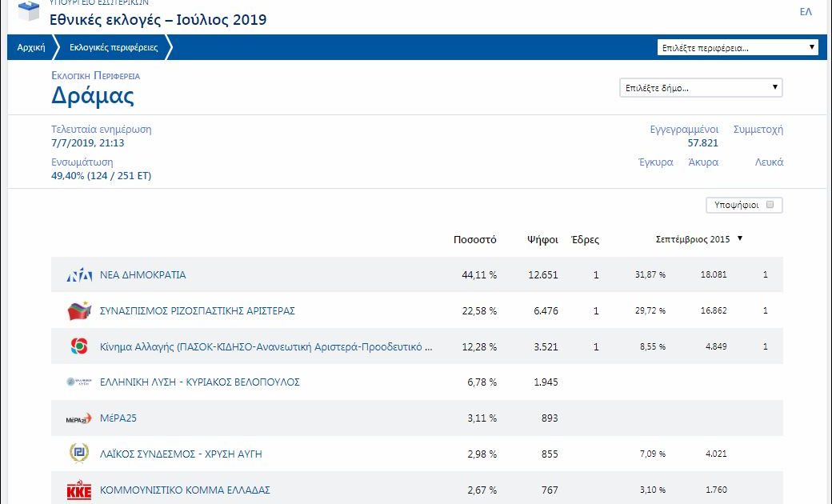Click the 6,78 % percentage cell

click(482, 382)
